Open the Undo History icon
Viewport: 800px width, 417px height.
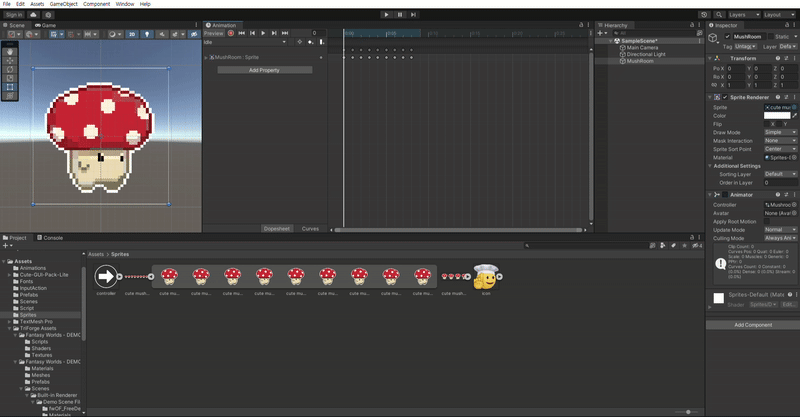click(704, 15)
